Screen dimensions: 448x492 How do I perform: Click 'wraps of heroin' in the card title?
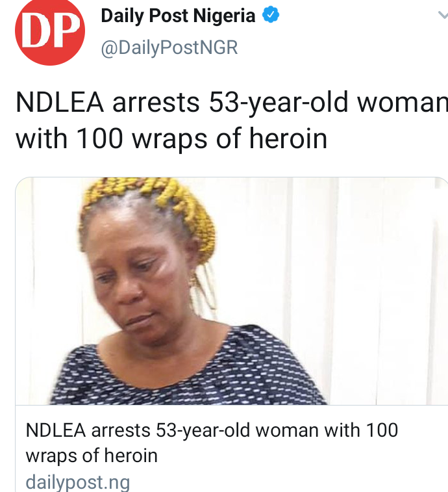[x=92, y=456]
